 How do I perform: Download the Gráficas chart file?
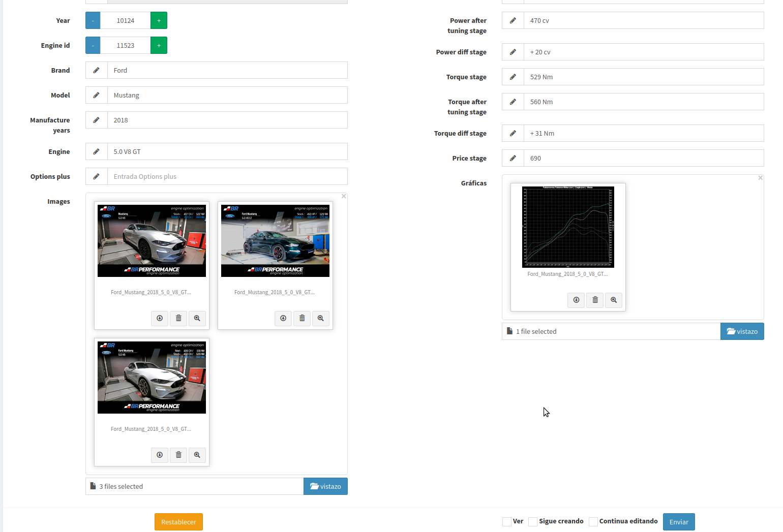[576, 300]
